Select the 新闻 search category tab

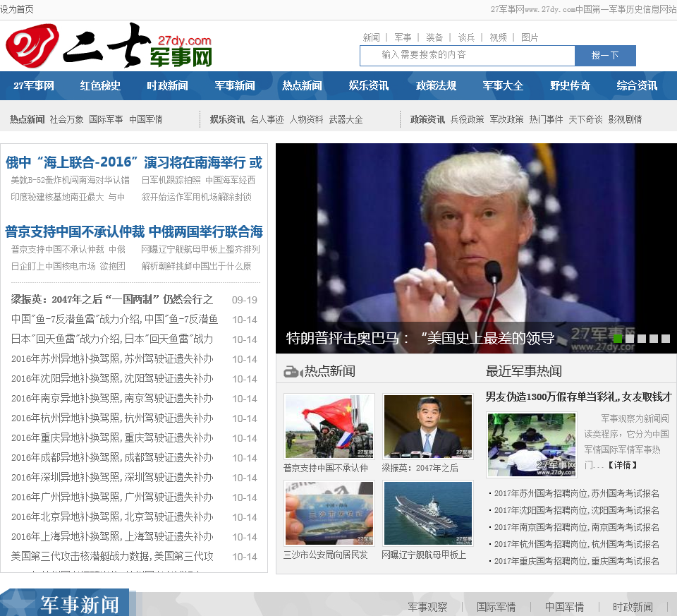coord(372,37)
